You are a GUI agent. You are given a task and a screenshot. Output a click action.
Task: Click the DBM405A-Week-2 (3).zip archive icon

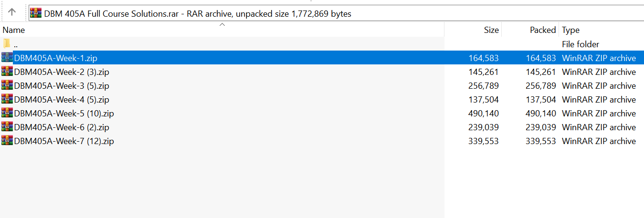click(x=7, y=72)
